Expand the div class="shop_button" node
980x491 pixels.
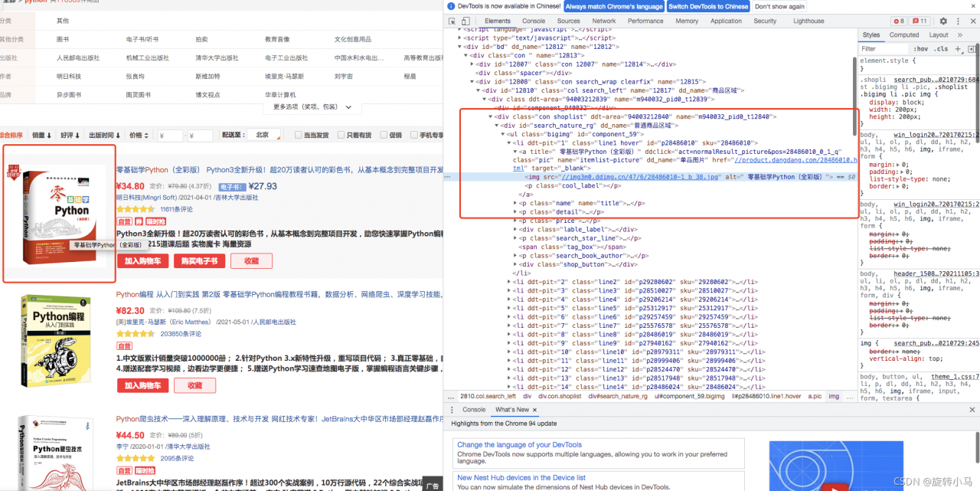point(515,264)
